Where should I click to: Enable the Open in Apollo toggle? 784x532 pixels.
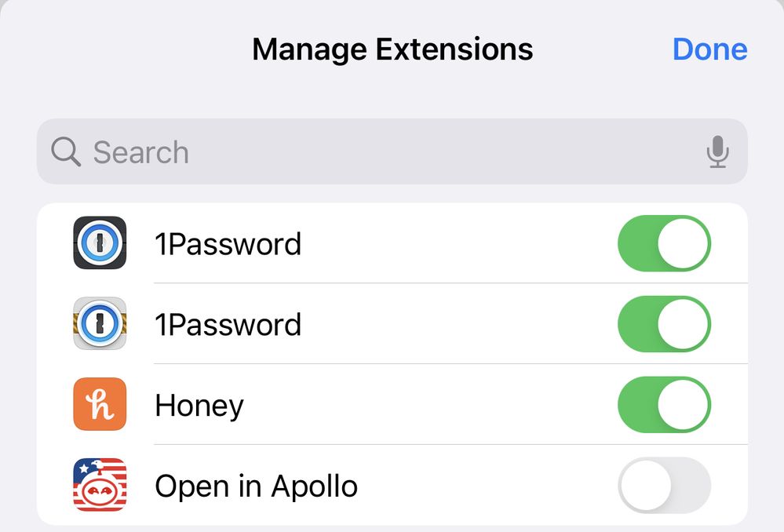click(664, 485)
